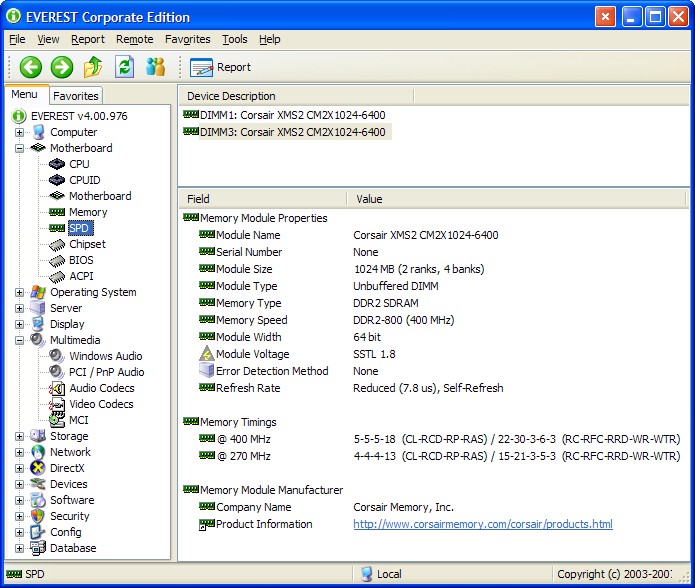
Task: Click the Windows Audio speaker icon
Action: pyautogui.click(x=57, y=356)
